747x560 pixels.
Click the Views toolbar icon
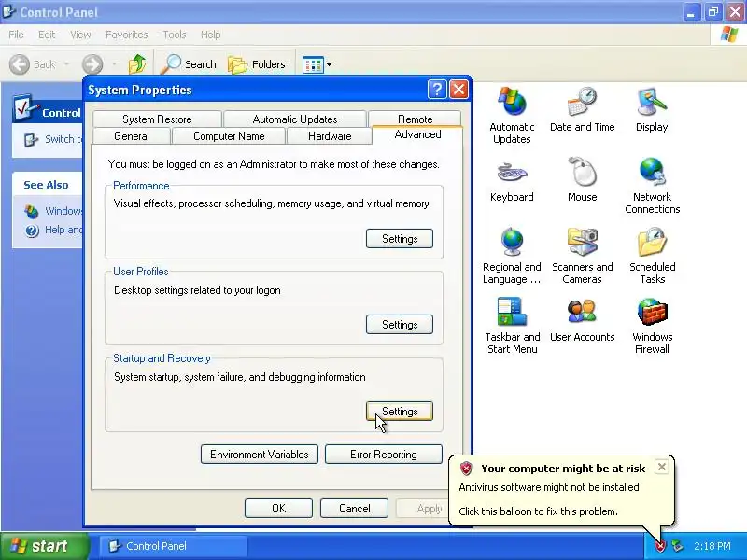[313, 64]
